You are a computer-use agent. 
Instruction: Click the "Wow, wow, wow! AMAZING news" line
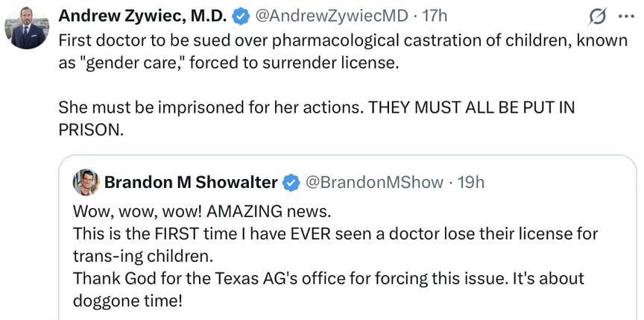coord(201,210)
